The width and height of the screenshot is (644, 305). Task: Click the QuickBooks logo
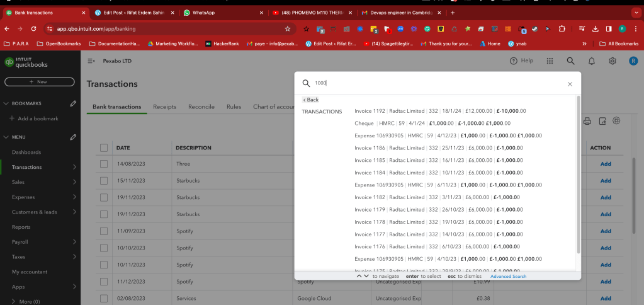coord(26,62)
